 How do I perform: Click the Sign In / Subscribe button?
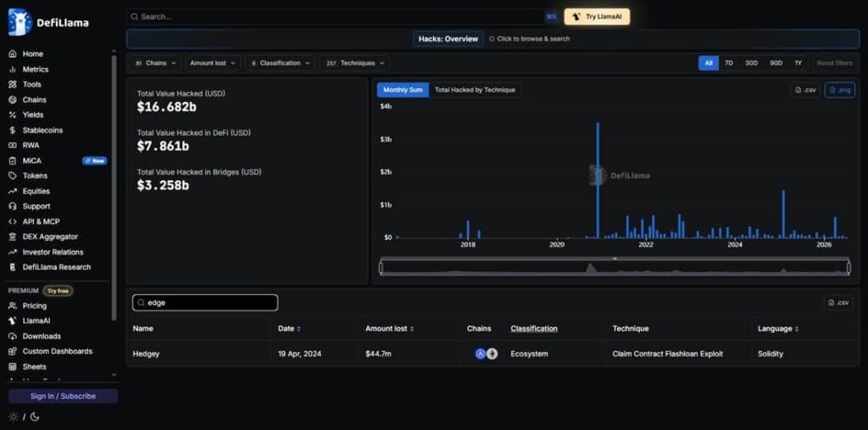[x=63, y=396]
